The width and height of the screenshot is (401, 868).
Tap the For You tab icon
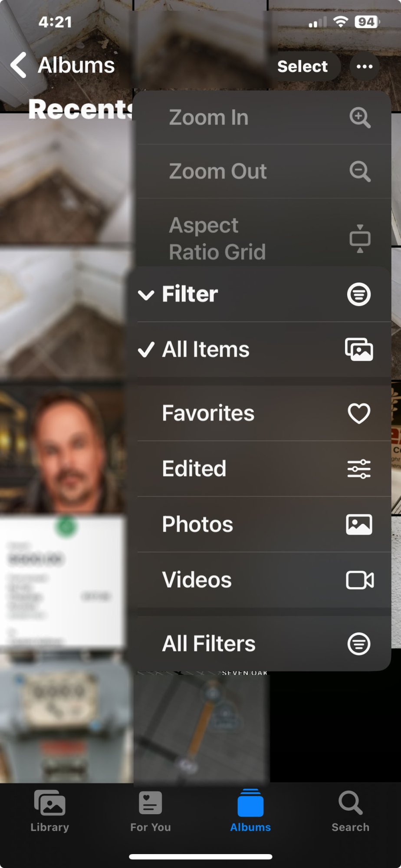coord(150,803)
